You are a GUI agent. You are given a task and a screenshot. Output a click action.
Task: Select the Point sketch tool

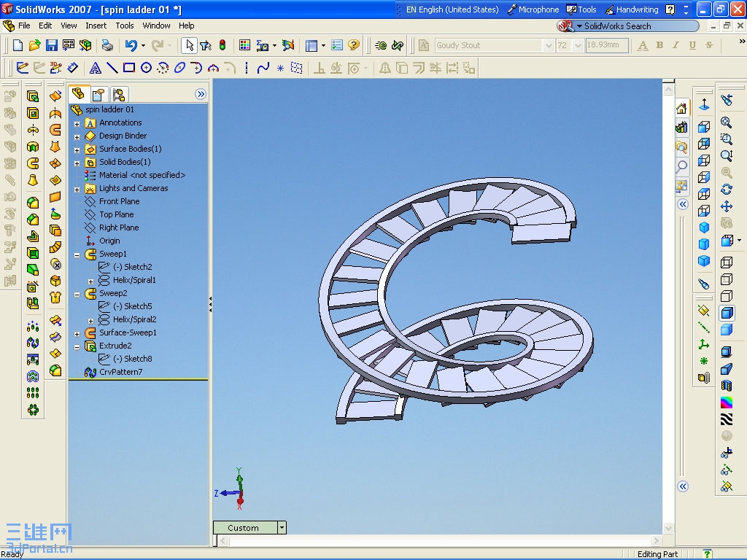pyautogui.click(x=280, y=68)
